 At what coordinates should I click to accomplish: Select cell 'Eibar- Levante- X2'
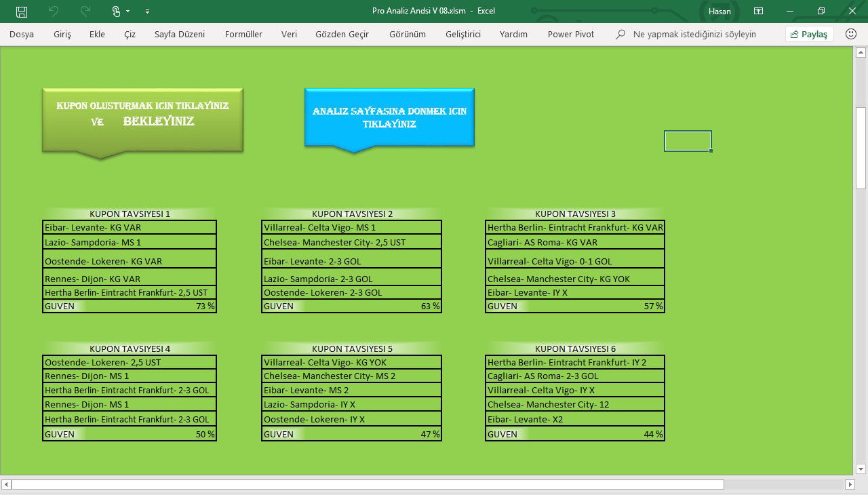click(575, 419)
